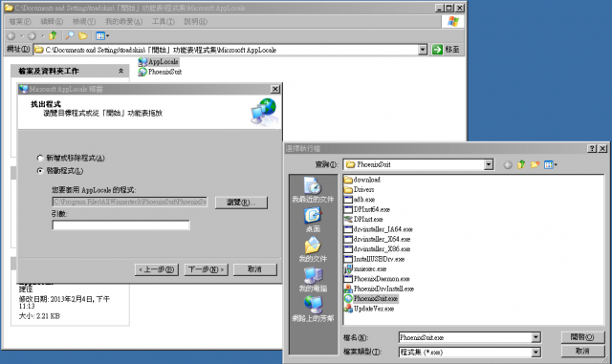This screenshot has width=612, height=364.
Task: Click the Up folder icon in the Explorer toolbar
Action: point(53,36)
